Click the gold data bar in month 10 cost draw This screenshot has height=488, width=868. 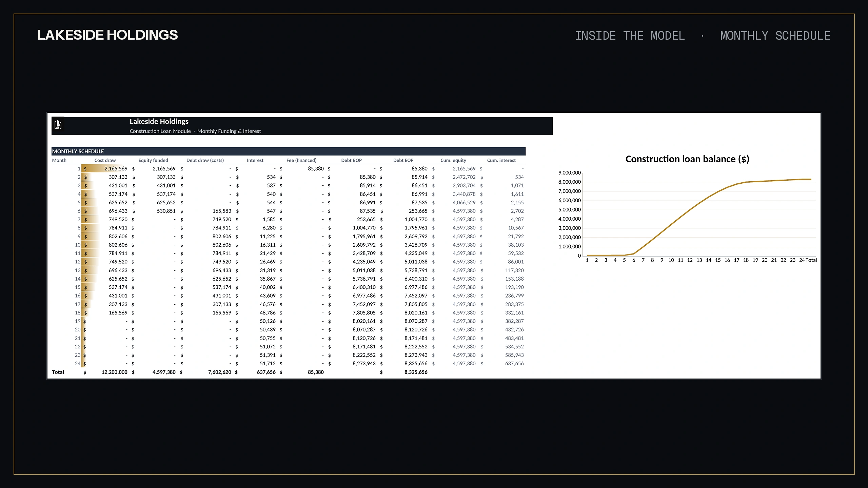tap(90, 245)
